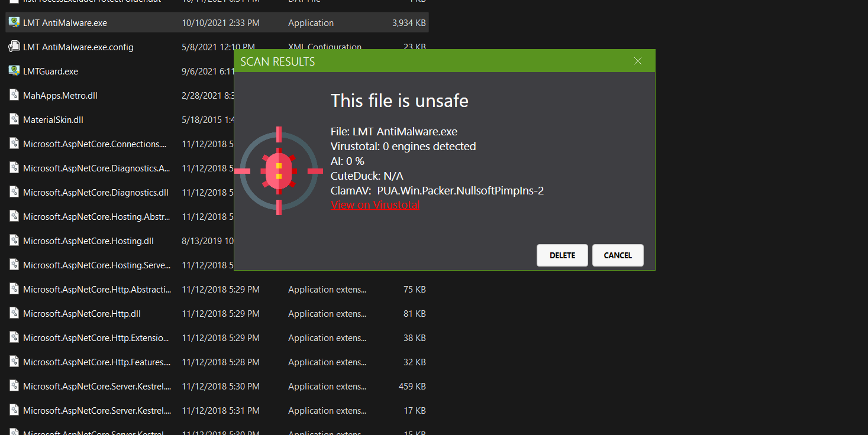Screen dimensions: 868x435
Task: Click the Microsoft.AspNetCore.Hosting.Serve... file icon
Action: click(14, 265)
